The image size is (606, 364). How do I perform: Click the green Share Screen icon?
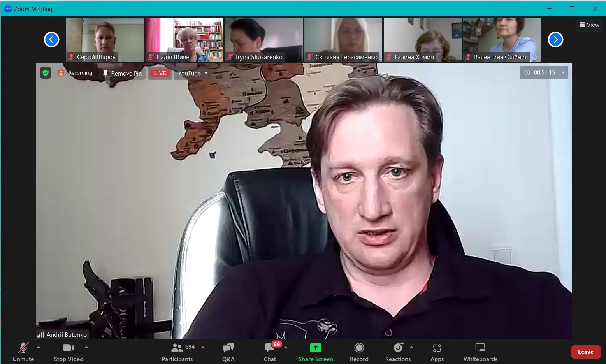315,348
